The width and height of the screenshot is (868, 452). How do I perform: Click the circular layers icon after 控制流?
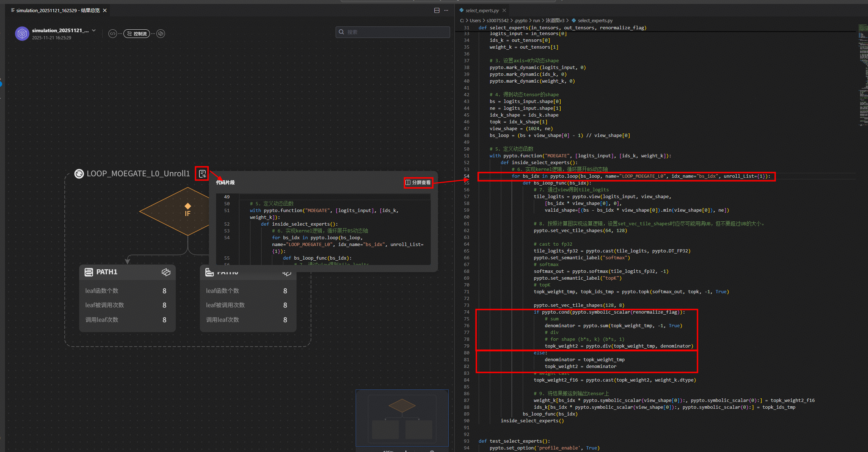161,34
